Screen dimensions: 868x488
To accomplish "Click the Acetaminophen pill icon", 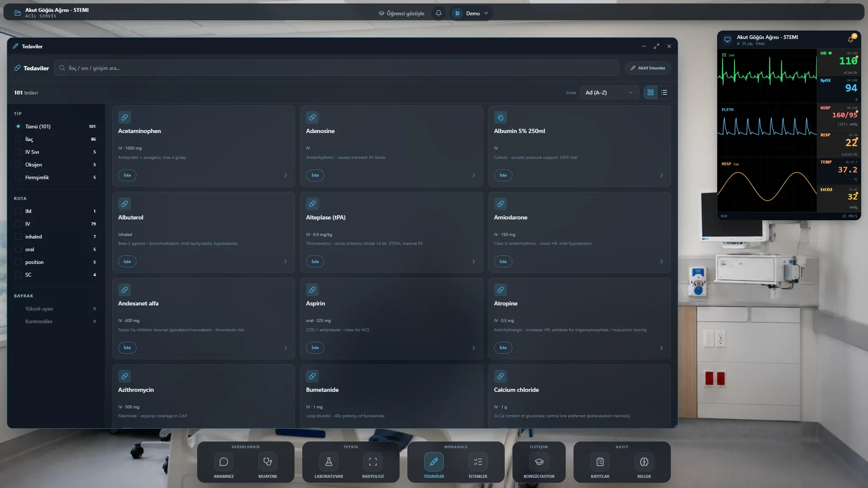I will (125, 117).
